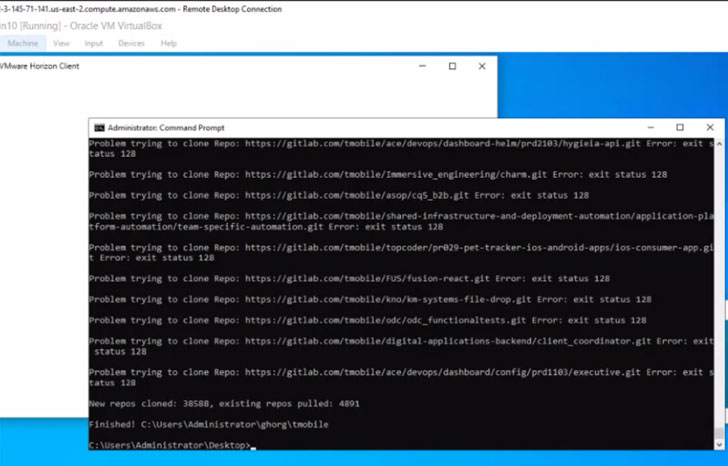Maximize the Administrator Command Prompt window
This screenshot has height=466, width=728.
(680, 128)
